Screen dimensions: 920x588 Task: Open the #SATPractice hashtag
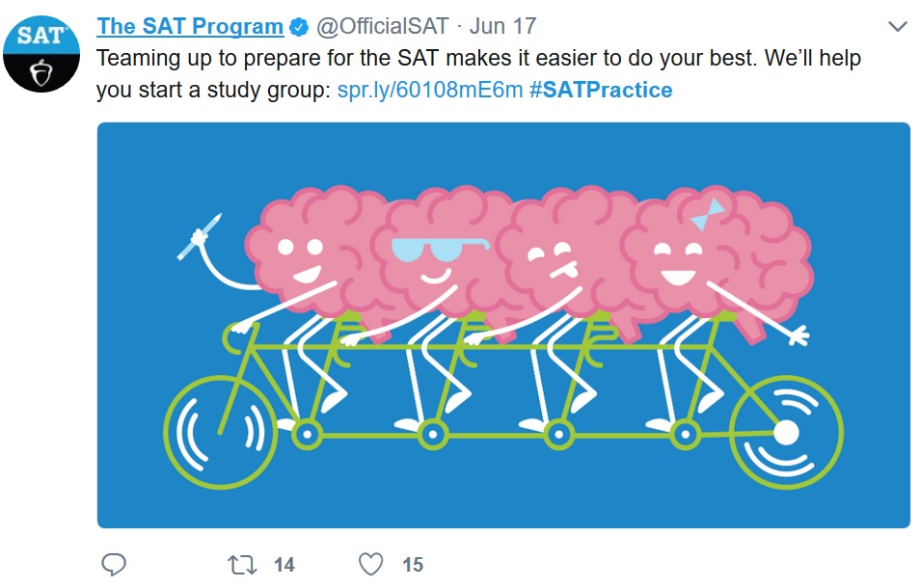[x=601, y=90]
